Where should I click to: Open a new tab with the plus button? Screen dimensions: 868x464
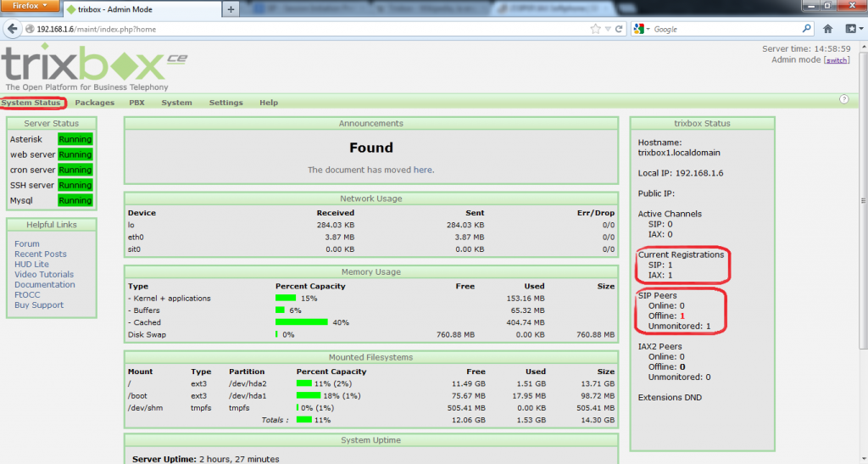(x=231, y=8)
